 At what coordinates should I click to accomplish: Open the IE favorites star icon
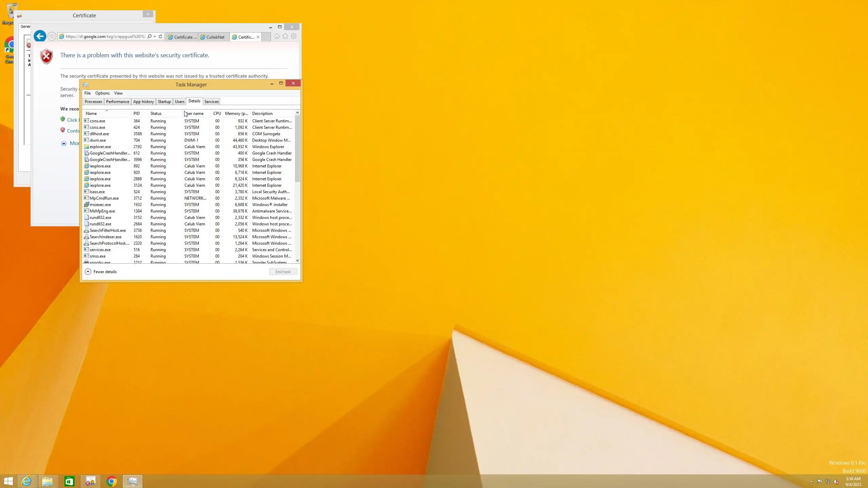tap(285, 36)
